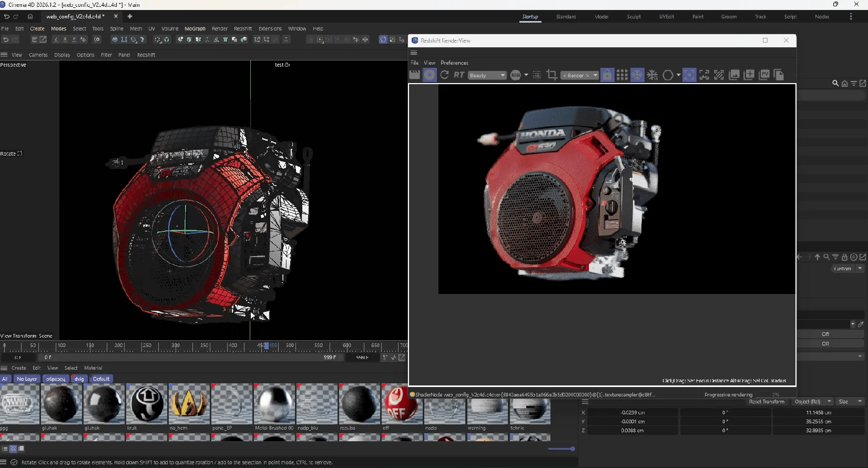This screenshot has width=868, height=468.
Task: Open the RGB channel dropdown arrow
Action: click(x=526, y=75)
